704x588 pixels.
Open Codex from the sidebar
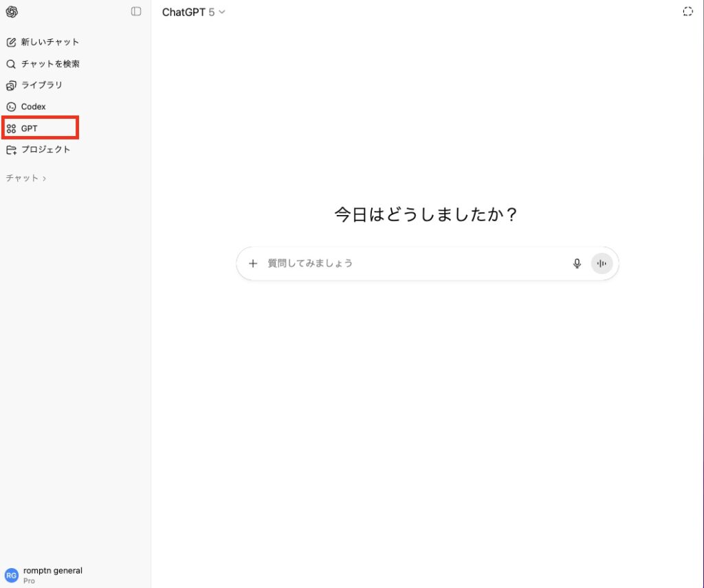pos(33,106)
